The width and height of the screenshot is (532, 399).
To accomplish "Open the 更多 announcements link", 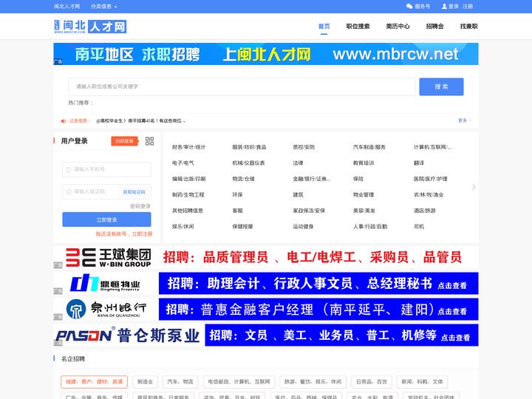I will 463,120.
